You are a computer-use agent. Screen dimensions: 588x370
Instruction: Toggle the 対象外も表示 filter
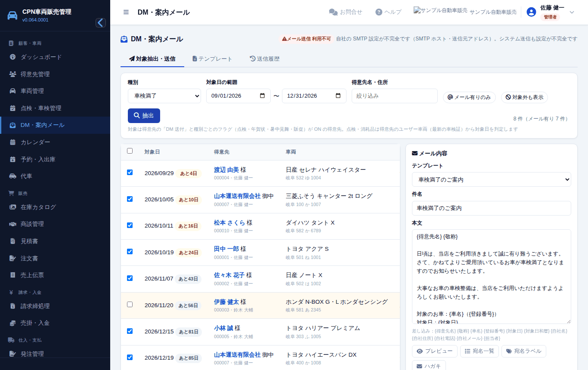(524, 97)
